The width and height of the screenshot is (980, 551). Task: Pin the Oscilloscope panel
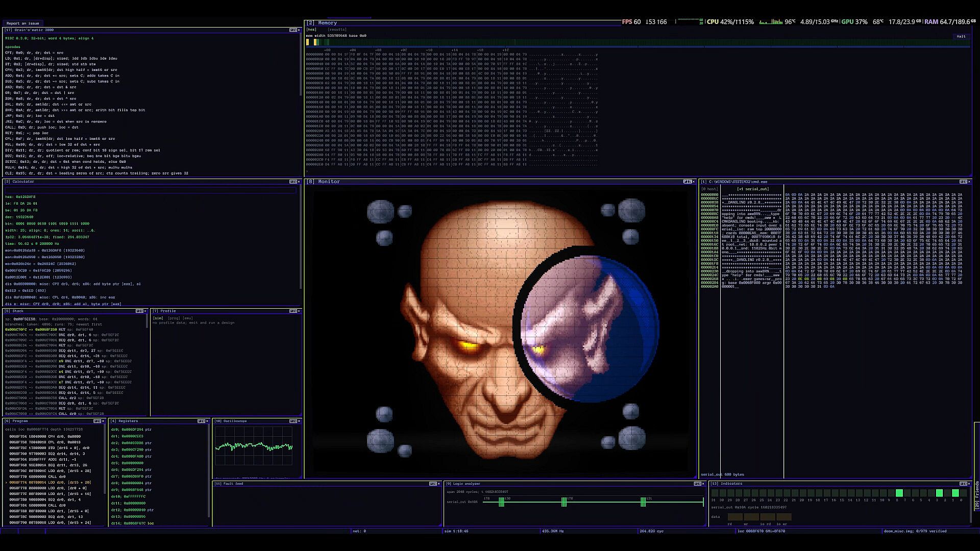(292, 421)
